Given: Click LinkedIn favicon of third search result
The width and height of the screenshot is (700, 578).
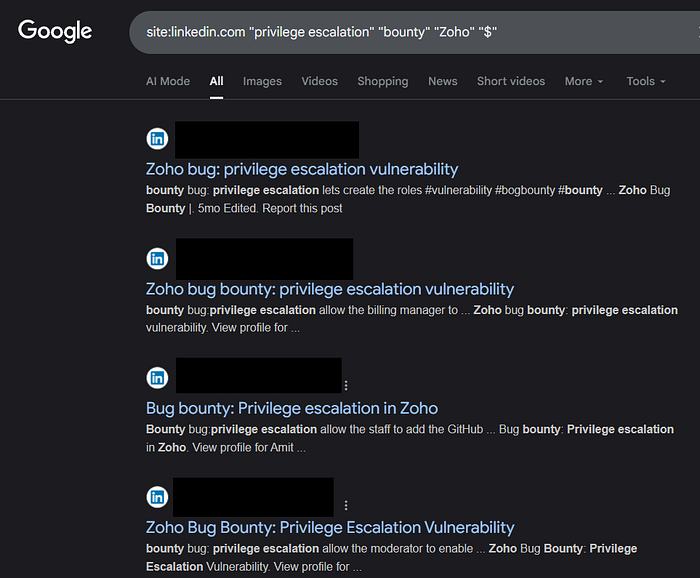Looking at the screenshot, I should pyautogui.click(x=157, y=377).
